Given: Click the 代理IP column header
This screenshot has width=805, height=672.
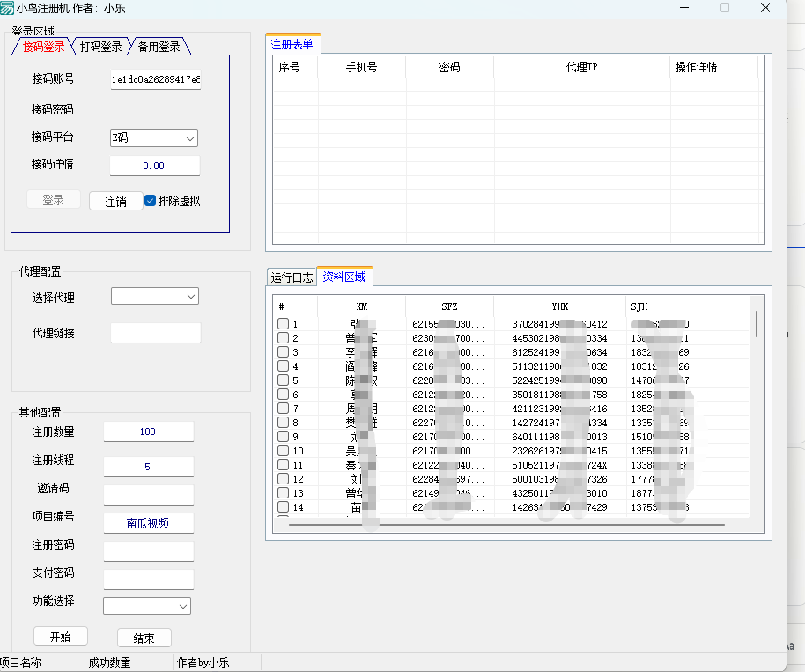Looking at the screenshot, I should pyautogui.click(x=582, y=67).
